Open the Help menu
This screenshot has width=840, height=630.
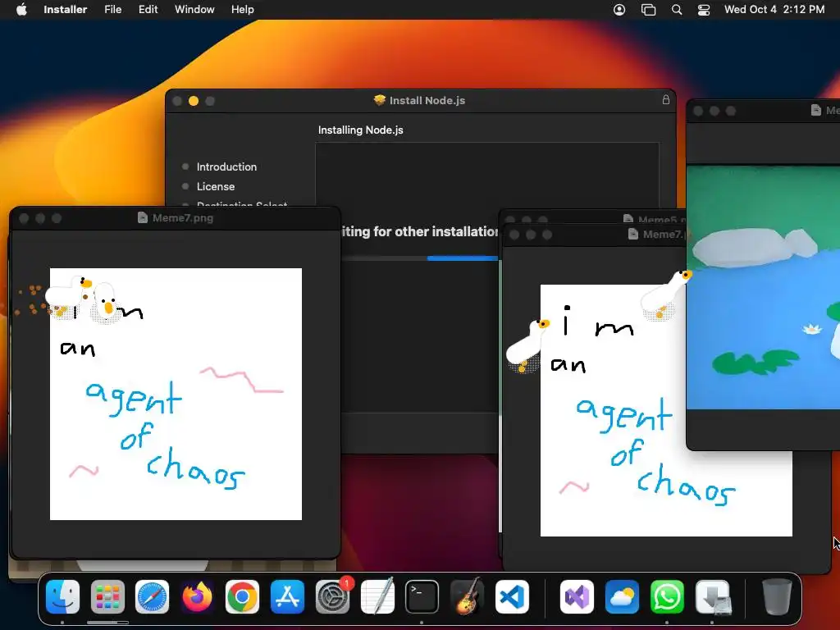click(x=242, y=10)
